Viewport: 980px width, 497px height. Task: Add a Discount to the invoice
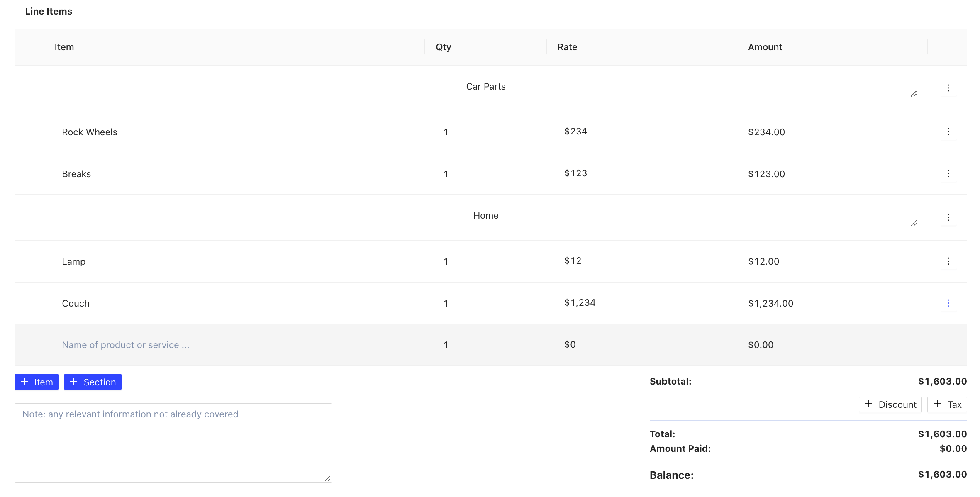pyautogui.click(x=890, y=404)
